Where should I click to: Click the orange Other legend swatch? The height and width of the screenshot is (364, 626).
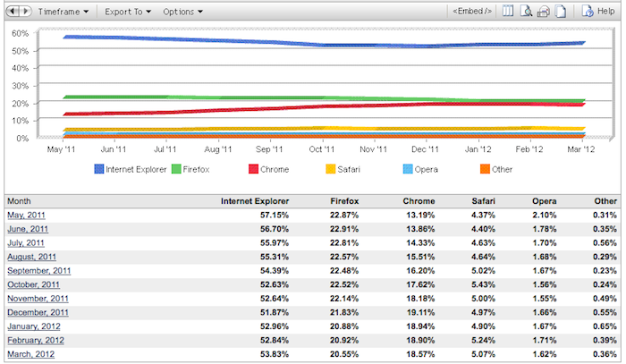point(485,169)
